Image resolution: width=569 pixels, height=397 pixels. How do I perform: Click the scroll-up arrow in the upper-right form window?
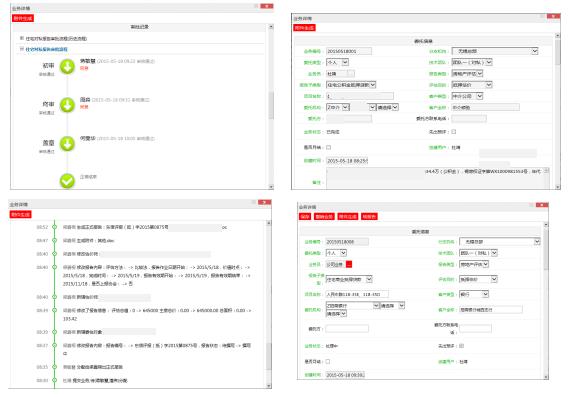pos(558,36)
